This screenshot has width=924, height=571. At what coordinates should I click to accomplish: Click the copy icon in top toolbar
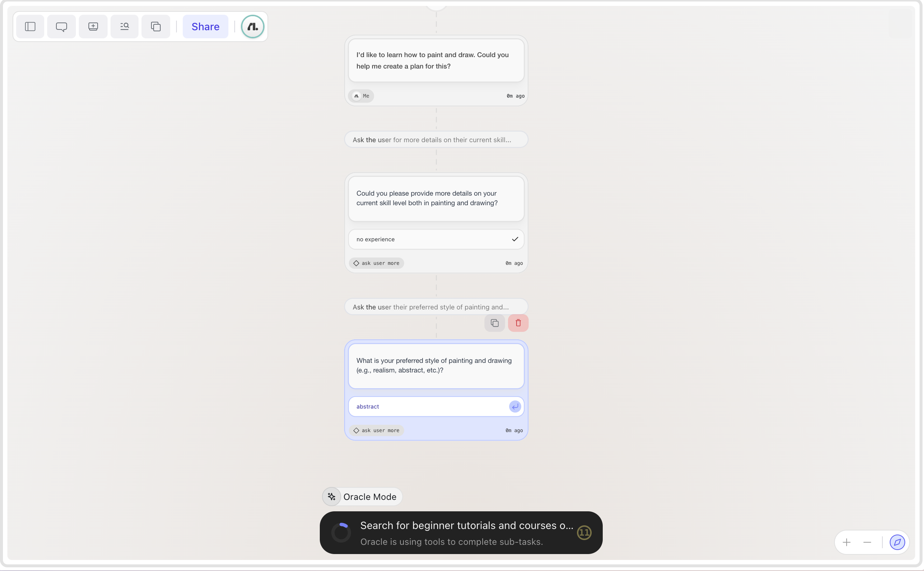coord(156,27)
